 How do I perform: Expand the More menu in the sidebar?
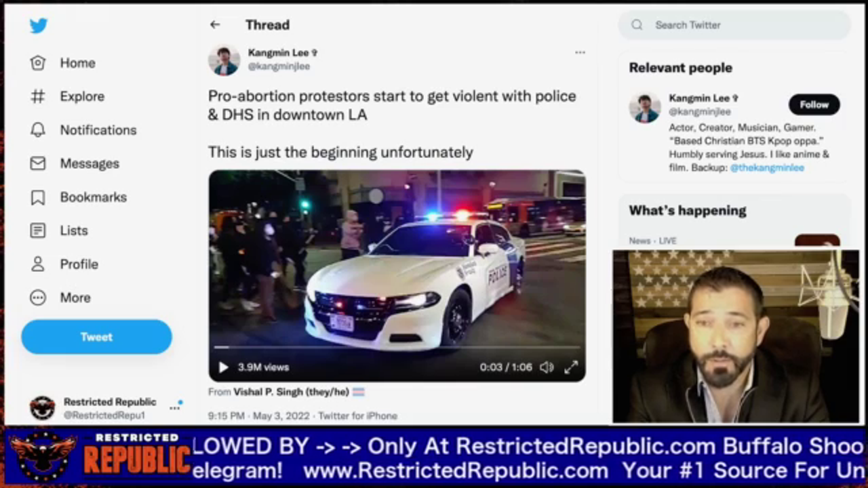[x=60, y=298]
